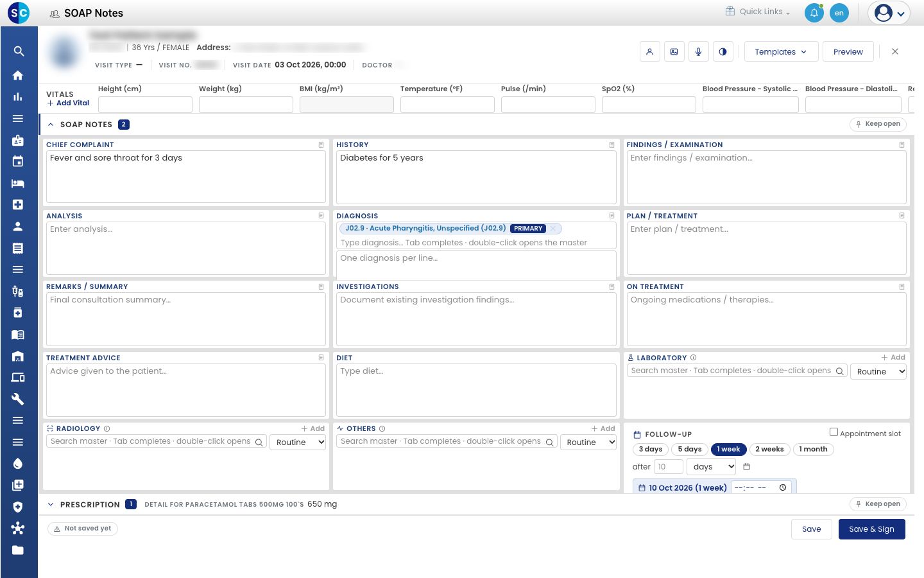Open the microphone dictation tool
Viewport: 924px width, 578px height.
click(698, 52)
